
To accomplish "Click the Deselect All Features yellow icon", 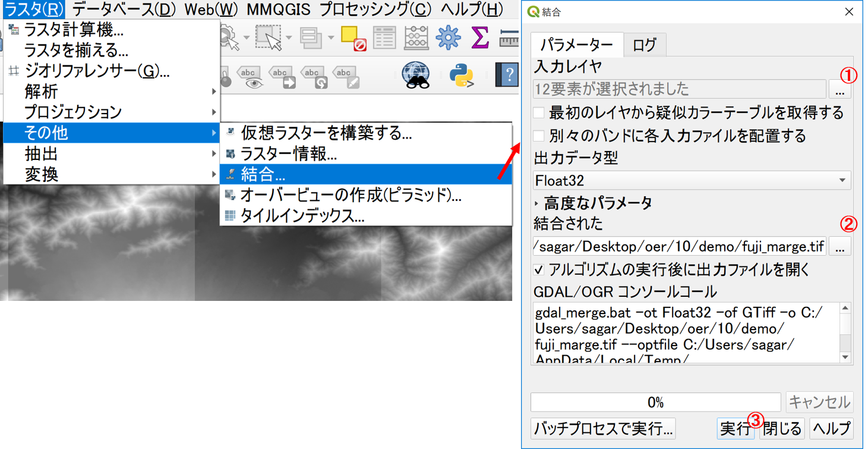I will point(353,37).
